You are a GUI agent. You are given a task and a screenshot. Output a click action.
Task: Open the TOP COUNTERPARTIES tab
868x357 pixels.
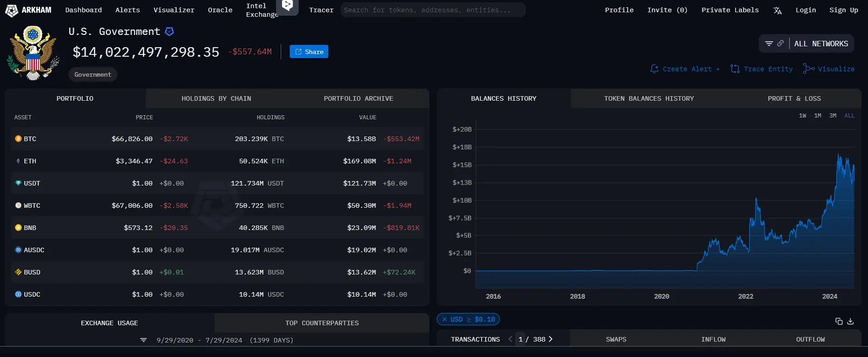coord(322,323)
